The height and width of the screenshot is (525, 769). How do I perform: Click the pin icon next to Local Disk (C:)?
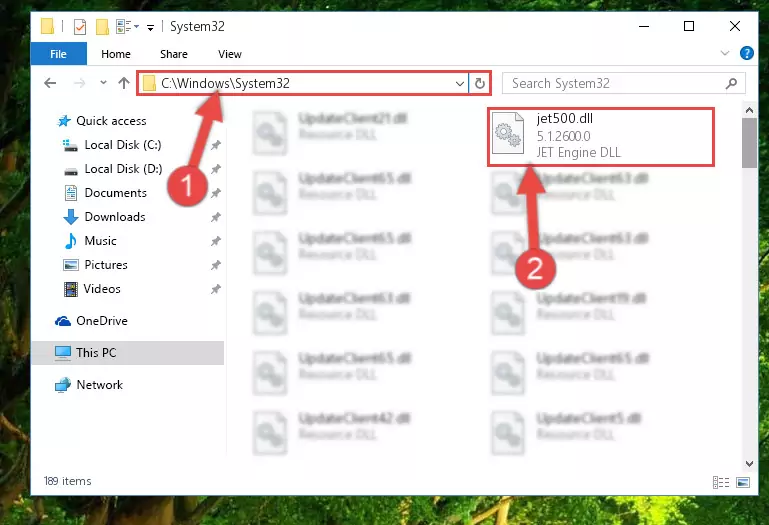215,145
